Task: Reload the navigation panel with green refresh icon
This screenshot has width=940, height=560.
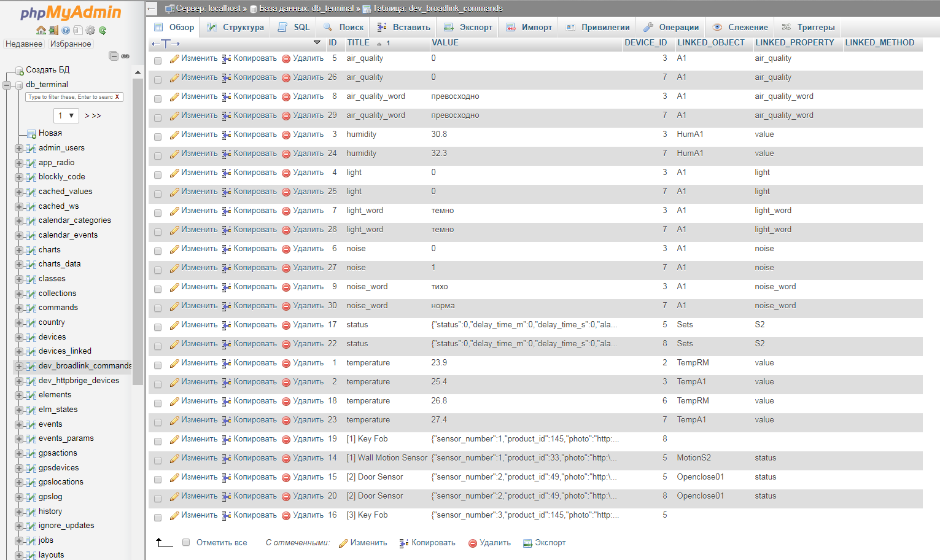Action: click(x=103, y=30)
